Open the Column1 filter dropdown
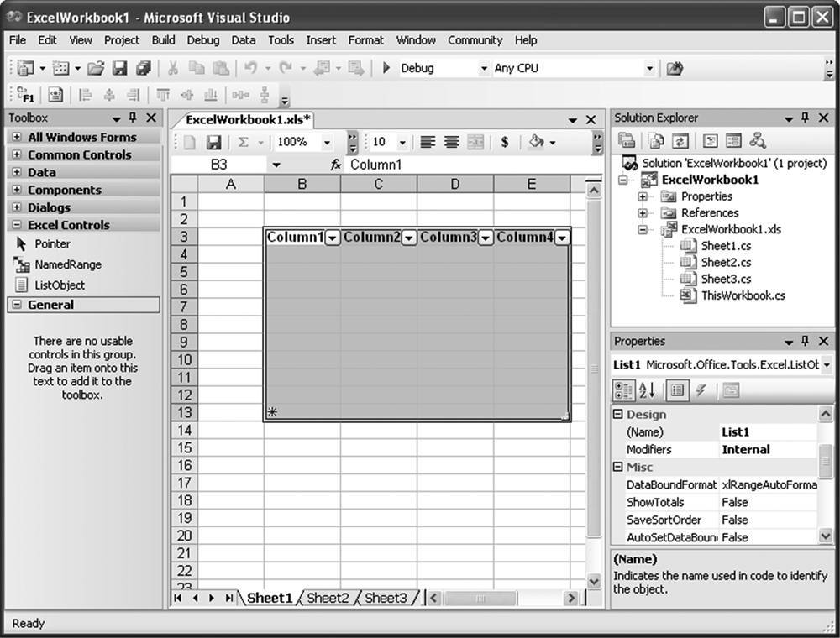This screenshot has height=638, width=840. (333, 238)
